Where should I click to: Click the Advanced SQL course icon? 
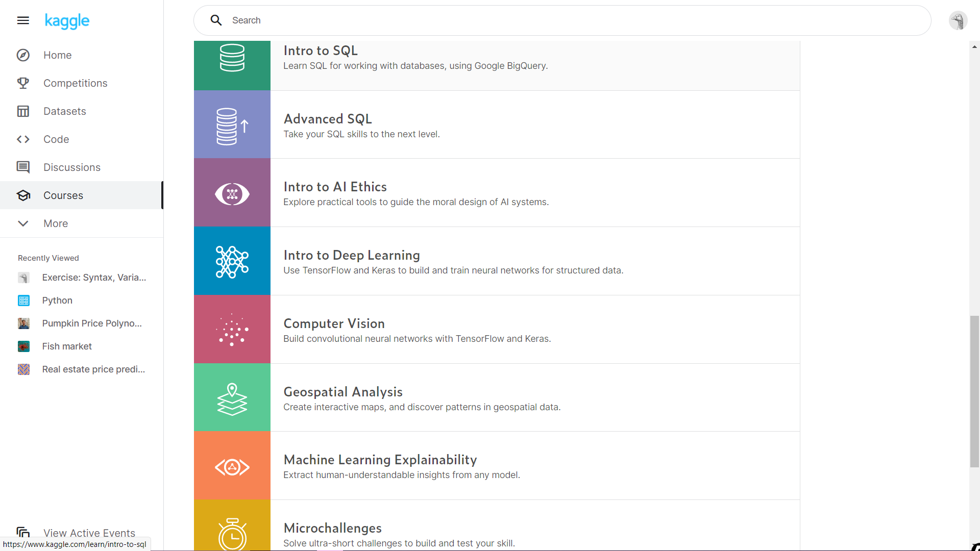(232, 126)
